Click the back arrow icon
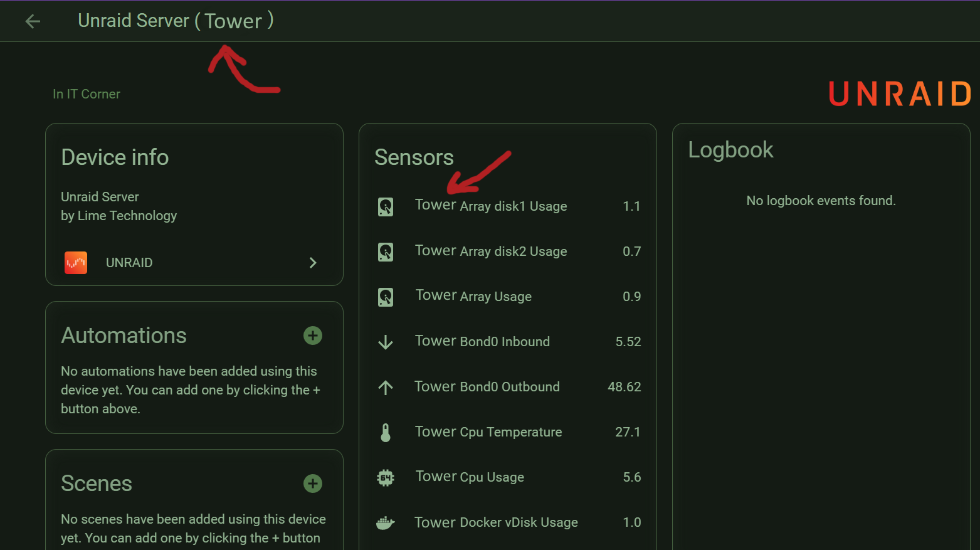Image resolution: width=980 pixels, height=550 pixels. tap(33, 21)
